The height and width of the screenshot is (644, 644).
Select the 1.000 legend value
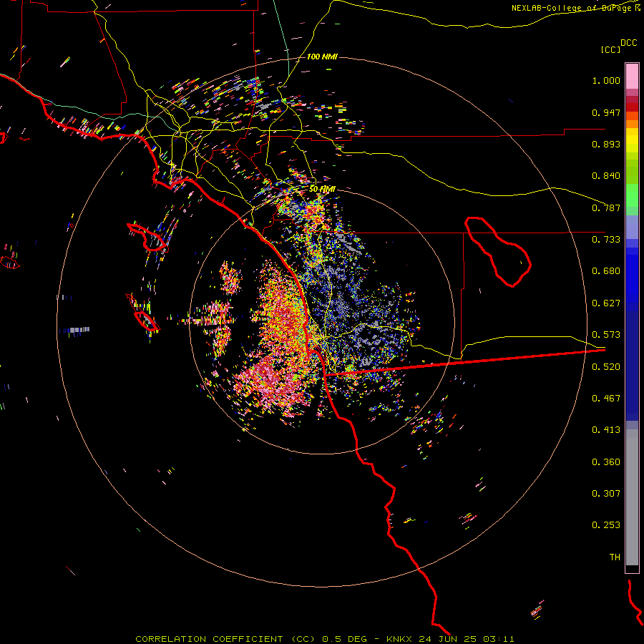pos(606,80)
